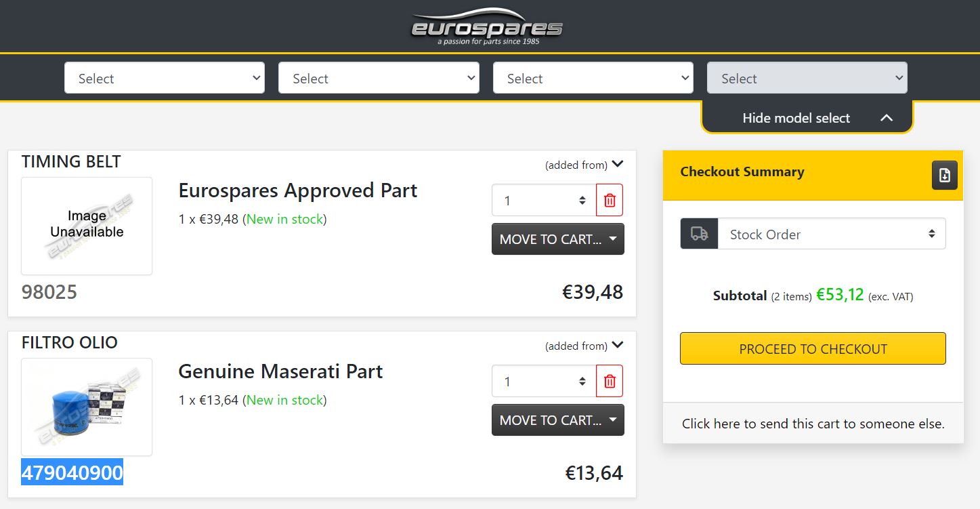Image resolution: width=980 pixels, height=509 pixels.
Task: Click link to send cart to someone else
Action: coord(813,424)
